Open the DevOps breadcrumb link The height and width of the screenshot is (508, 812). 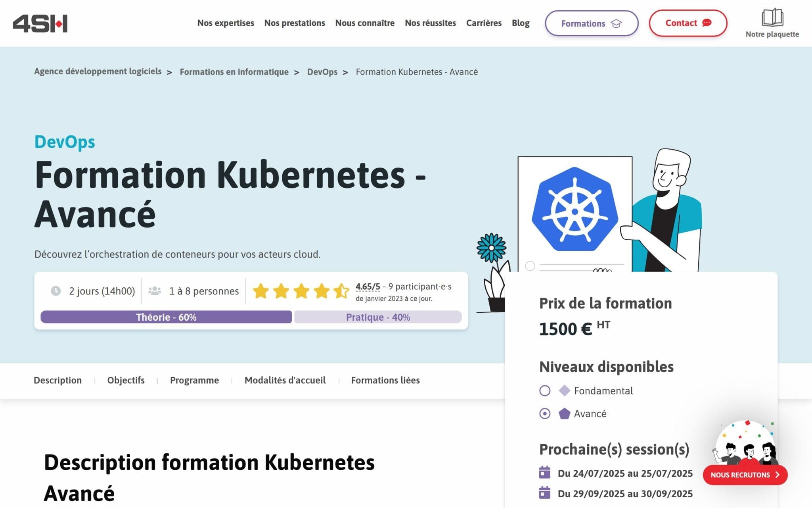322,72
